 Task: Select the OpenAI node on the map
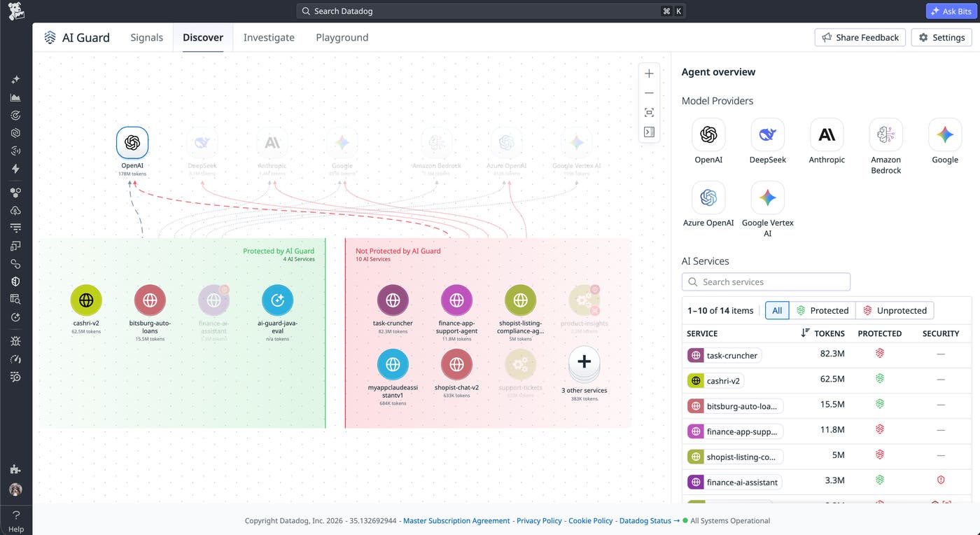click(132, 143)
